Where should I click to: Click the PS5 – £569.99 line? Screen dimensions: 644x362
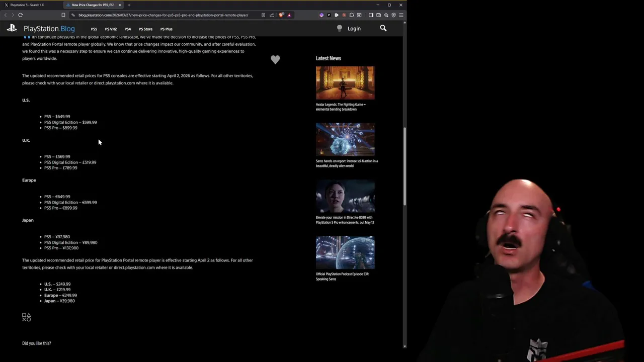57,156
